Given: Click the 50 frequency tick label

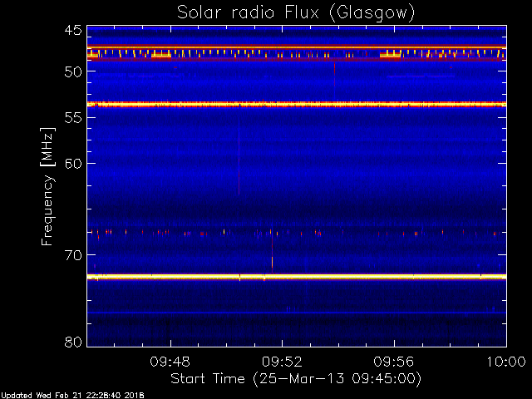Looking at the screenshot, I should click(73, 71).
